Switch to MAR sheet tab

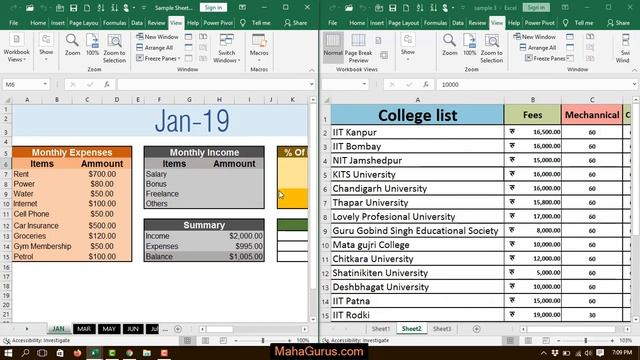[84, 329]
